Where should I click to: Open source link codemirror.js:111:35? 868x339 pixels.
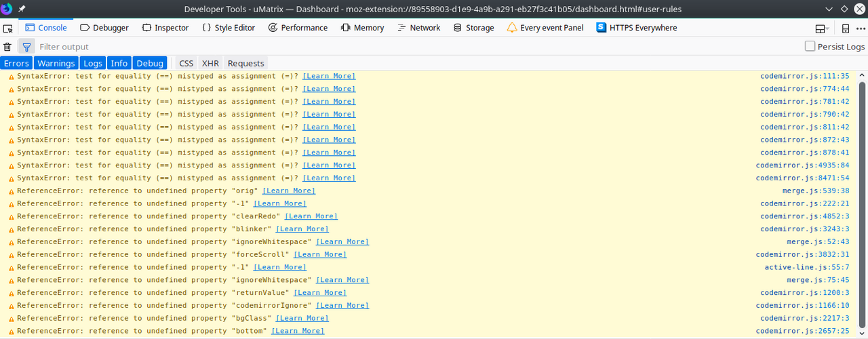coord(805,76)
